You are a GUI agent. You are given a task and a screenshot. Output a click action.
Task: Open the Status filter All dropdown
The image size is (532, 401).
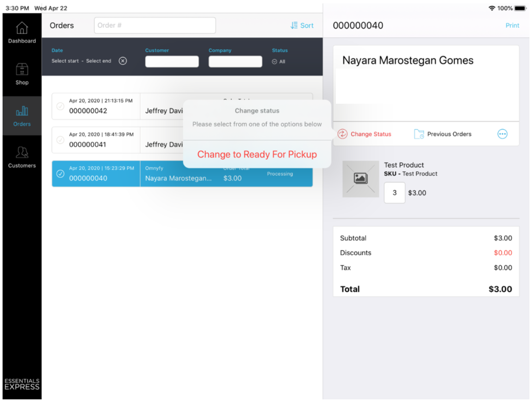[x=278, y=62]
